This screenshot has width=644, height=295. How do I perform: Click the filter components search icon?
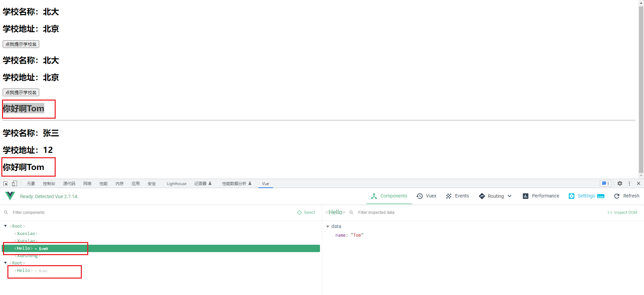pos(6,213)
